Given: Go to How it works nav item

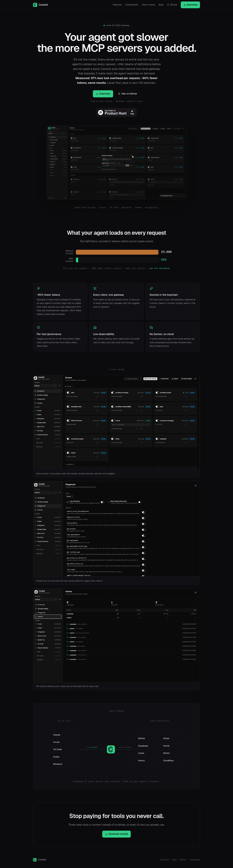Looking at the screenshot, I should tap(148, 5).
